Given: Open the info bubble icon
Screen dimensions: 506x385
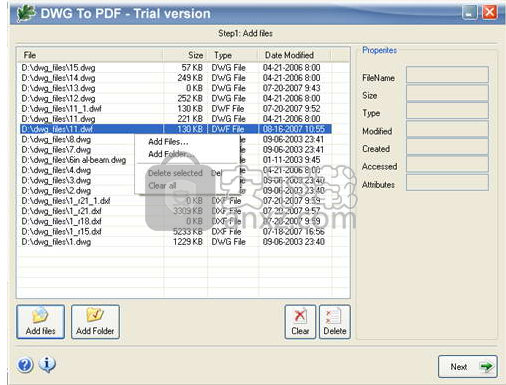Looking at the screenshot, I should coord(47,364).
